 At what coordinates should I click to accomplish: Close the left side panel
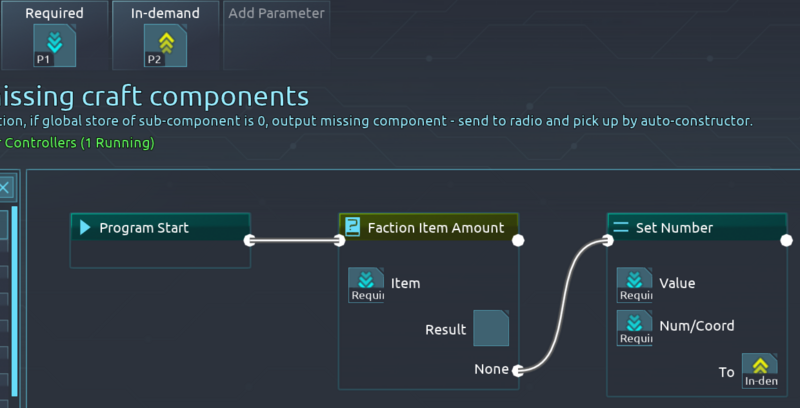(x=5, y=187)
